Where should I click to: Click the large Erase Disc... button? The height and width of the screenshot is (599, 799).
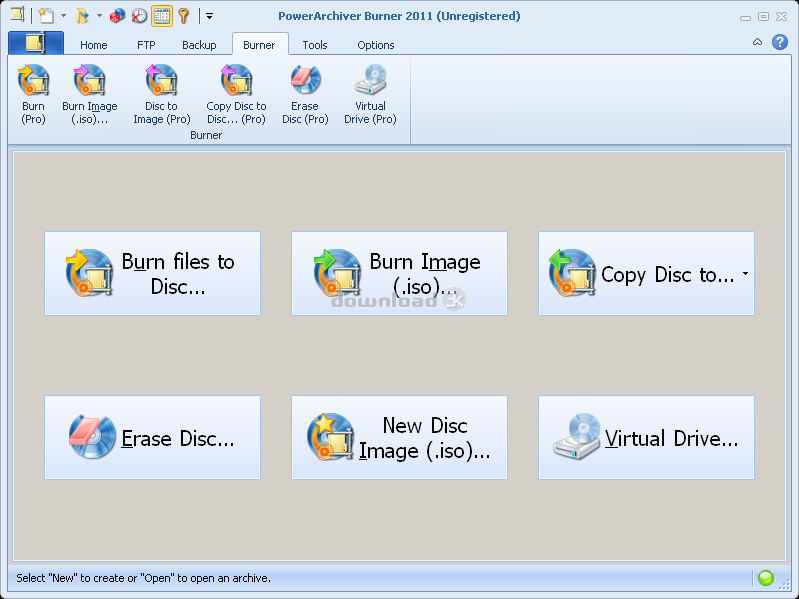[152, 438]
